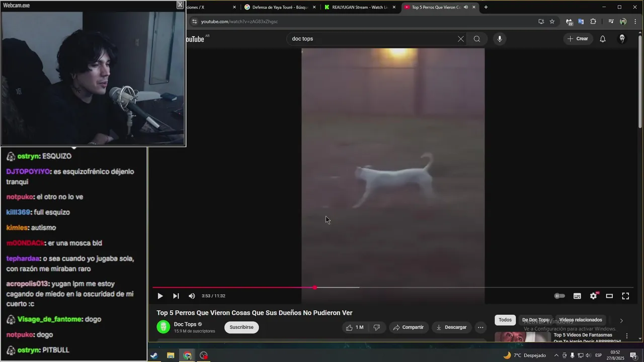
Task: Start voice search with microphone
Action: tap(499, 39)
